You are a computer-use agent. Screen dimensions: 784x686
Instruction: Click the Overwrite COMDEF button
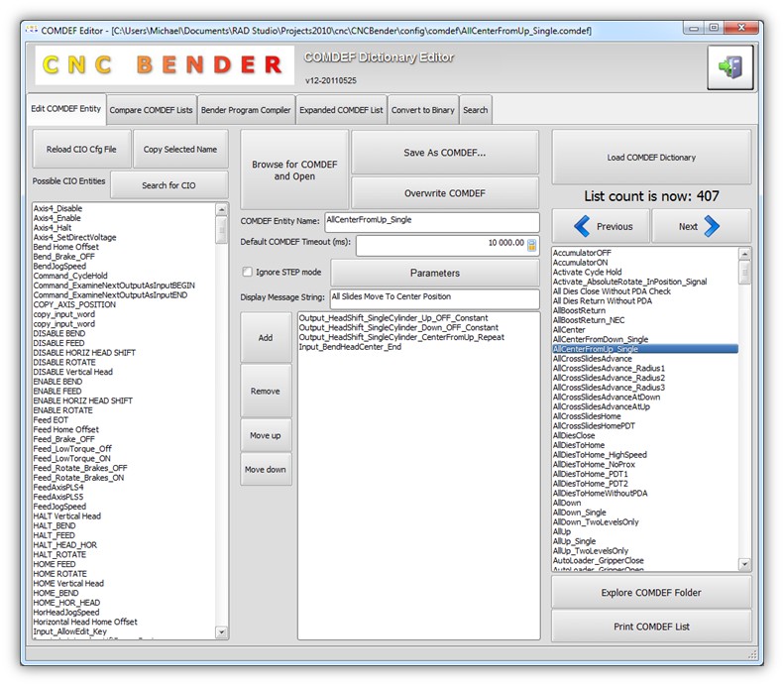click(x=444, y=192)
